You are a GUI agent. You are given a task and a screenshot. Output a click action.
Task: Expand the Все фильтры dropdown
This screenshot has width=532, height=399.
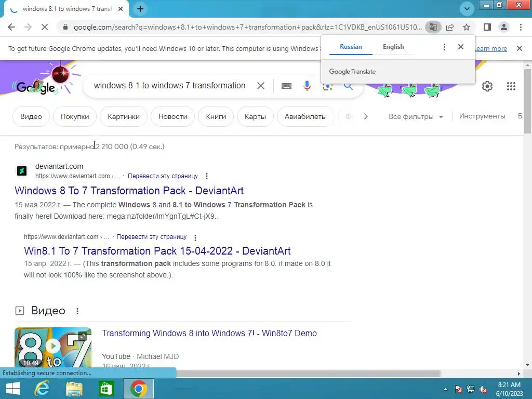click(x=416, y=117)
